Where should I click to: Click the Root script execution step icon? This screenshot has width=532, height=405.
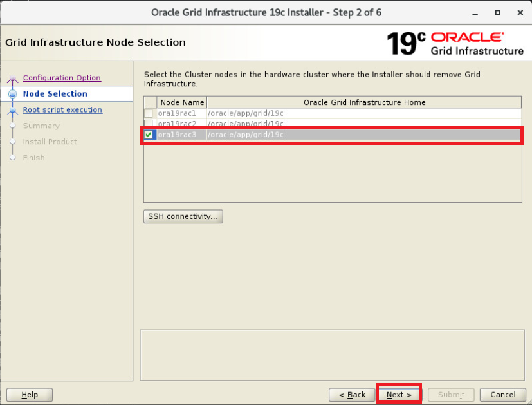click(x=13, y=111)
